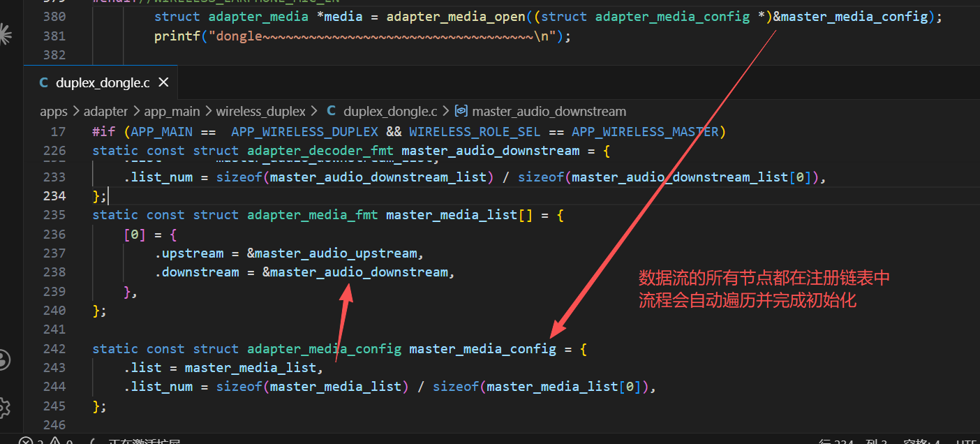Select the duplex_dongle.c editor tab
This screenshot has width=980, height=444.
(101, 83)
